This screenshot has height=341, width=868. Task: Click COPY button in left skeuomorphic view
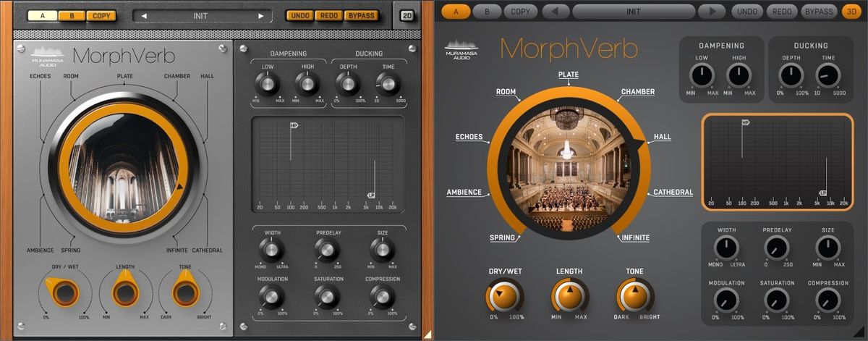pos(101,15)
